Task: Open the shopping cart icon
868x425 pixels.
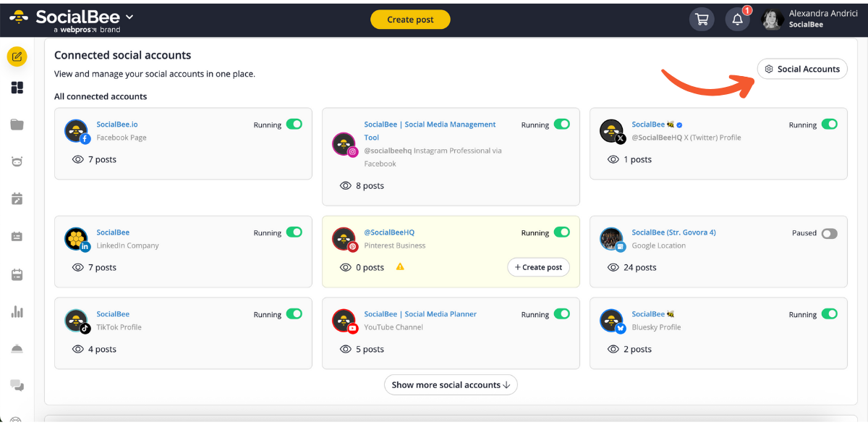Action: point(702,20)
